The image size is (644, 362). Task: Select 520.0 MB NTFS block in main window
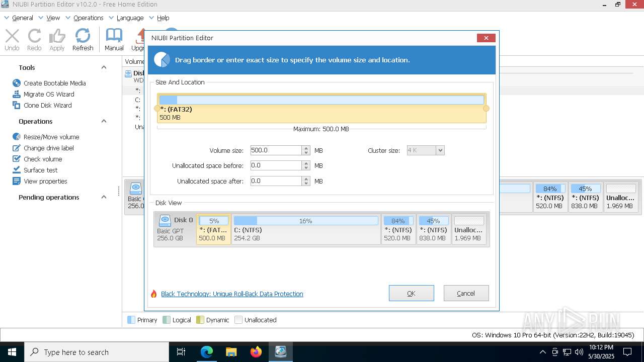[x=550, y=197]
